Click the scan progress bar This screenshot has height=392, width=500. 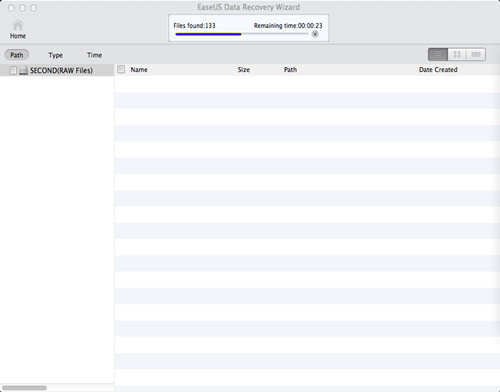tap(242, 34)
